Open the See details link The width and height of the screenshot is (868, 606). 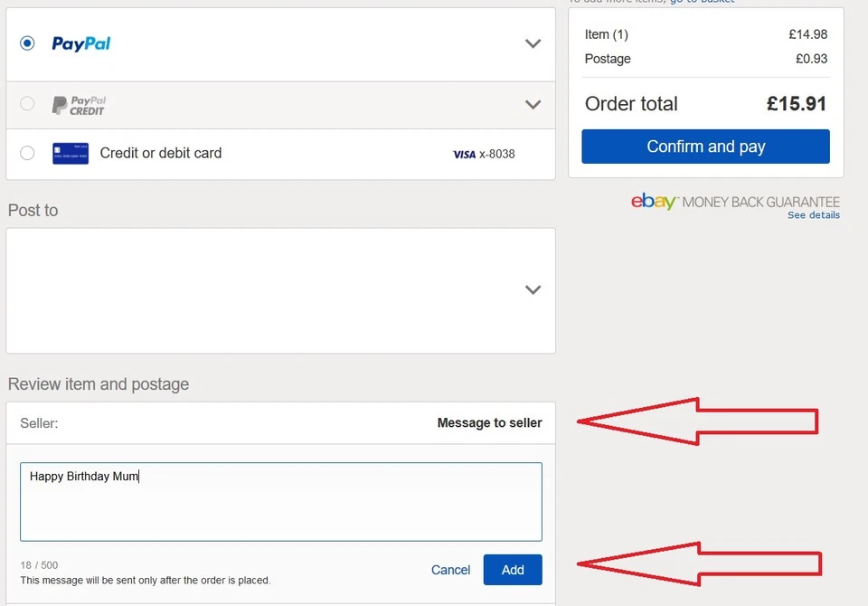pos(813,215)
